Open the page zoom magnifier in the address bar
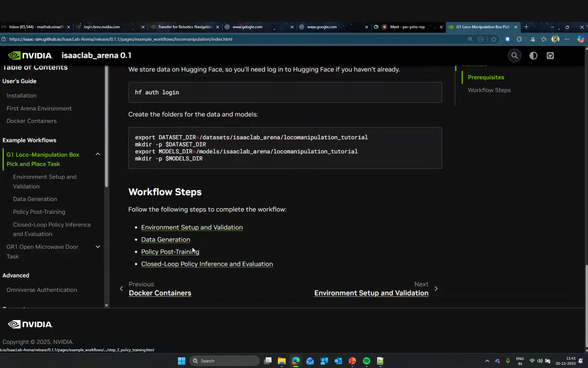Image resolution: width=588 pixels, height=368 pixels. tap(470, 39)
